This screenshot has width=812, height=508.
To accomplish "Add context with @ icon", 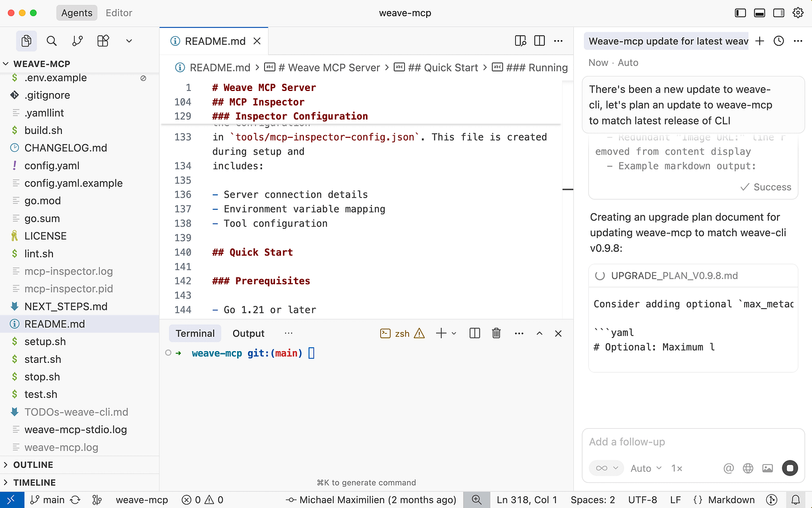I will point(728,468).
